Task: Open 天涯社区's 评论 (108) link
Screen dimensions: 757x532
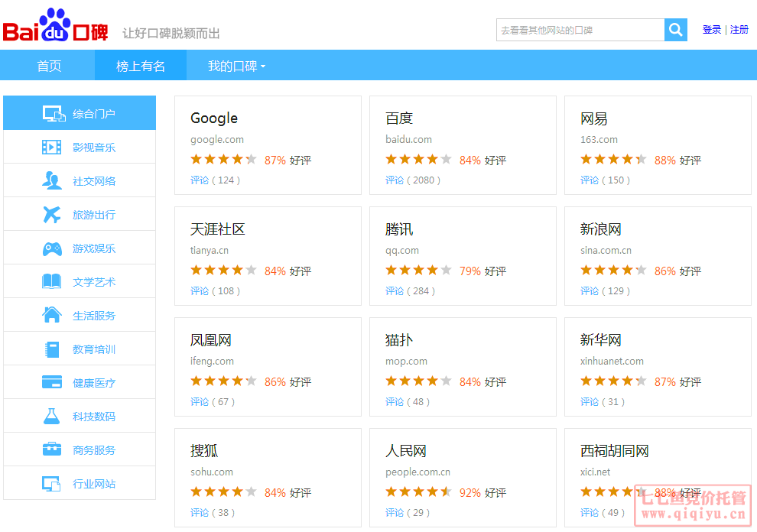Action: (215, 291)
